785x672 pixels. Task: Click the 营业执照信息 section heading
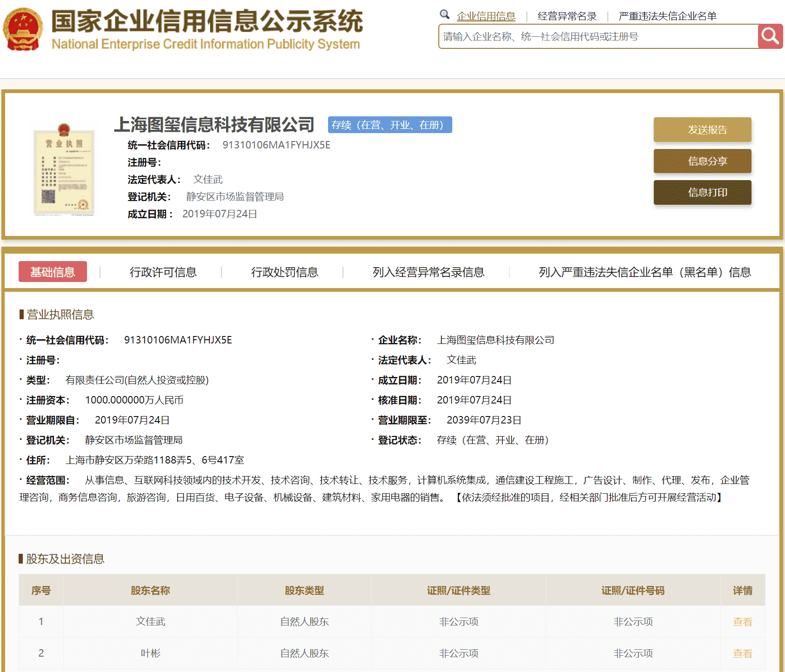point(60,315)
